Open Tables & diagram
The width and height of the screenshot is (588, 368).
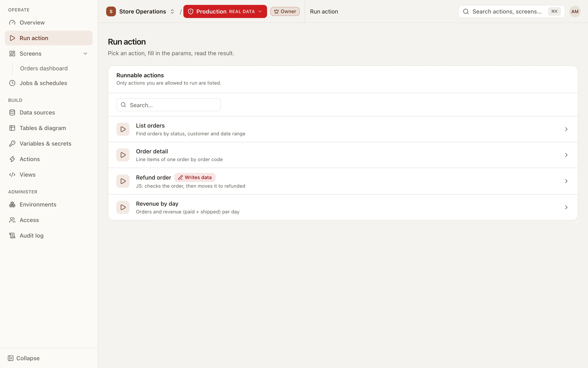point(49,128)
